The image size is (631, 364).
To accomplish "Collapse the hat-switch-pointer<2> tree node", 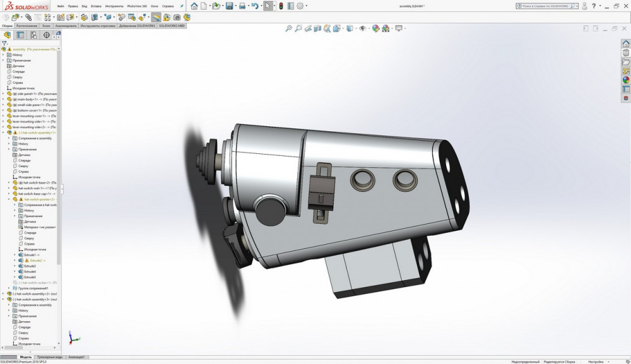I will pos(8,199).
